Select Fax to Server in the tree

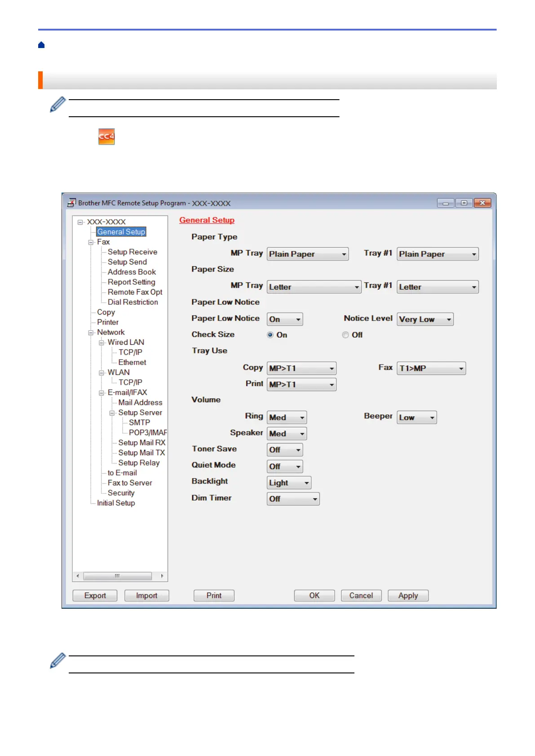[130, 483]
